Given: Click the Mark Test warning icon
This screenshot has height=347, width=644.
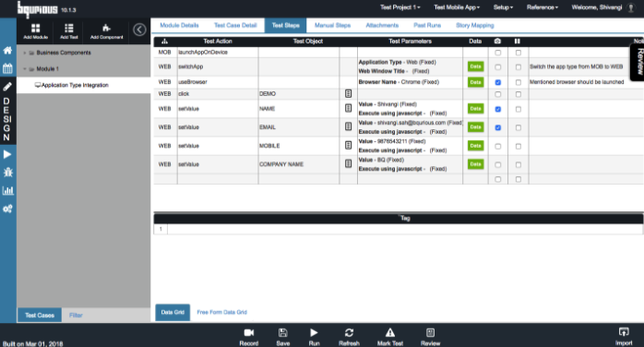Looking at the screenshot, I should tap(390, 332).
